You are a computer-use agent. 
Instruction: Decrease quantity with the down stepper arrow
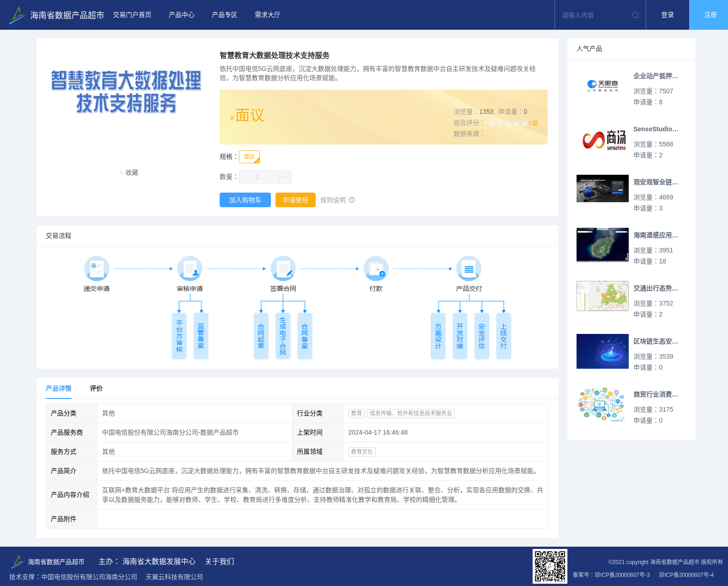tap(286, 180)
